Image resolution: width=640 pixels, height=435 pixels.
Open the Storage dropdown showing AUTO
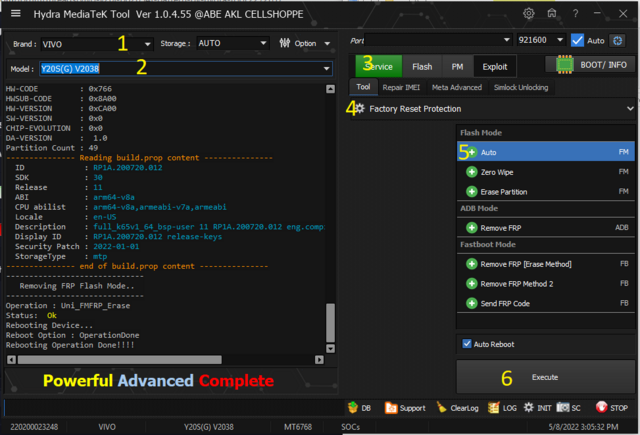(x=233, y=43)
